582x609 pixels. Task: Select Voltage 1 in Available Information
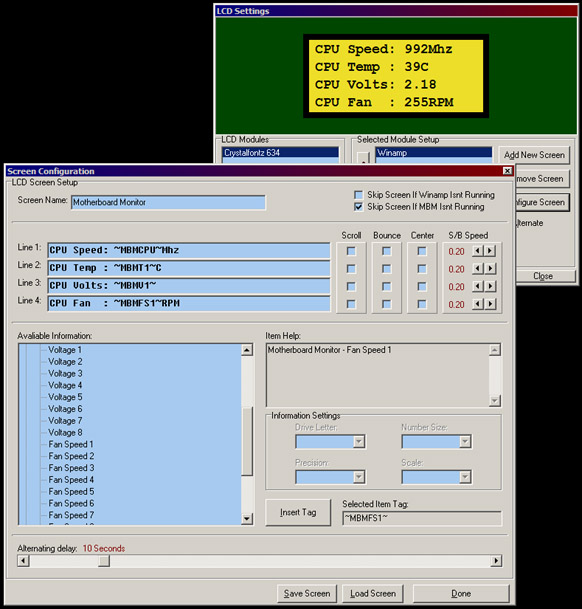tap(65, 350)
